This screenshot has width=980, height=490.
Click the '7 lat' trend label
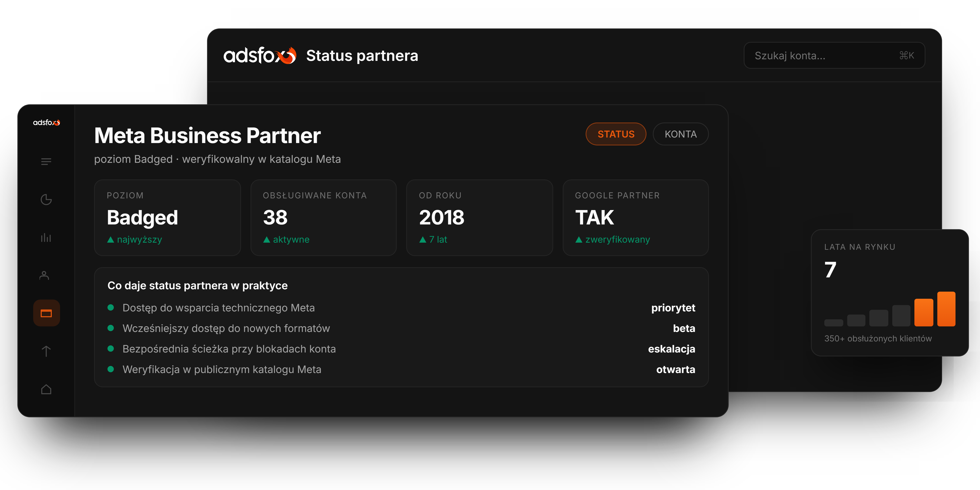coord(438,239)
